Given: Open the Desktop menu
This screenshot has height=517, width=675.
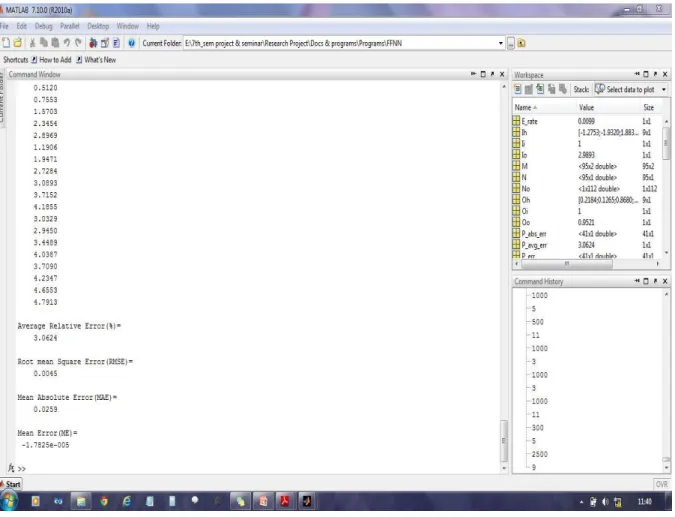Looking at the screenshot, I should (x=98, y=26).
